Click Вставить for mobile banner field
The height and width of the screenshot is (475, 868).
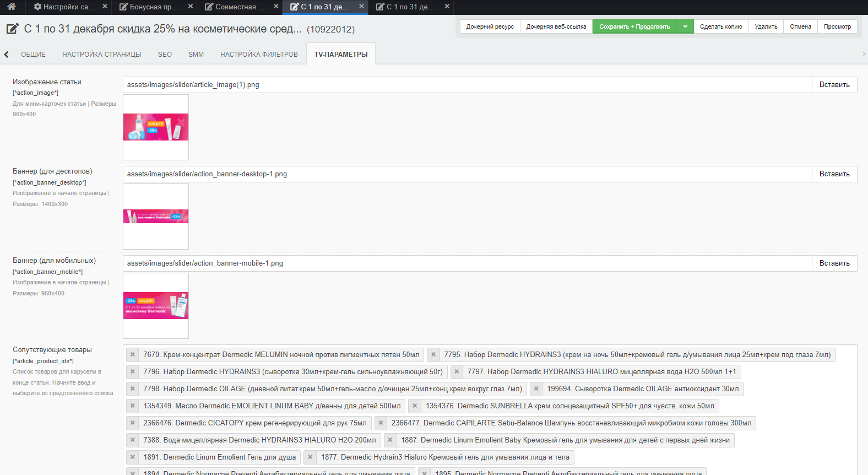point(834,263)
